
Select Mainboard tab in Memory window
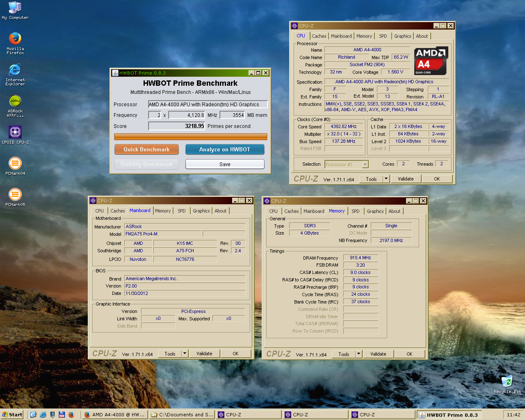[314, 211]
